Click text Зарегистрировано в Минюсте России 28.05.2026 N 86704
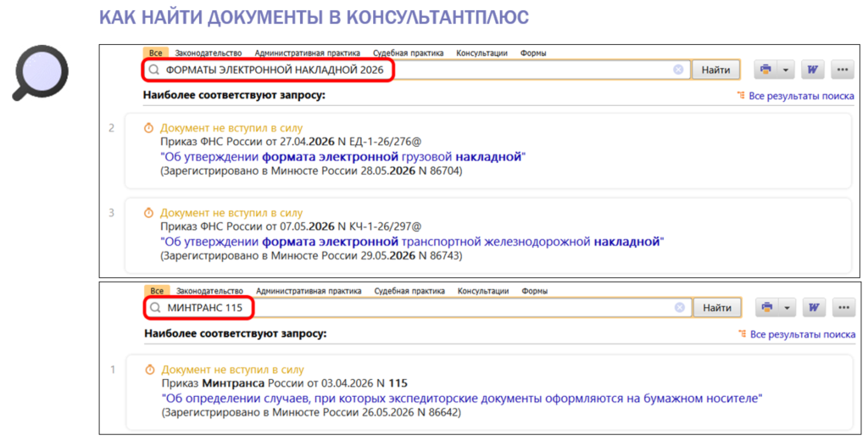Screen dimensions: 868x441 pos(311,171)
